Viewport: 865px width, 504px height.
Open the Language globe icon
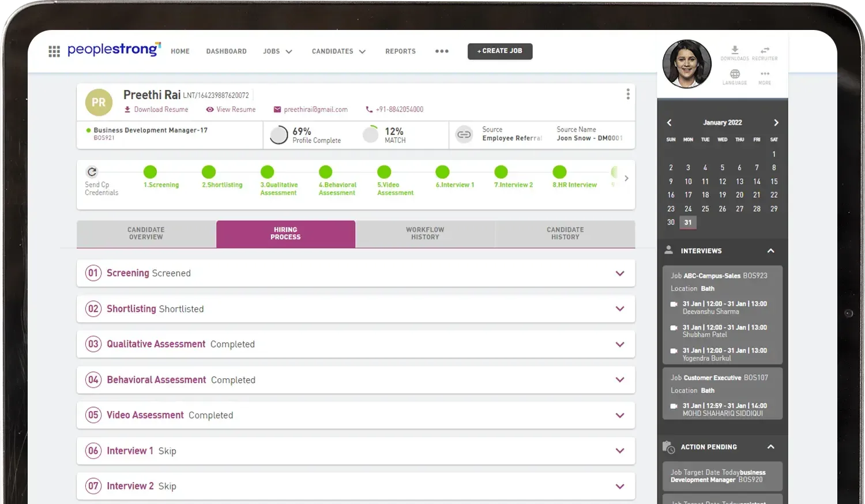pos(734,74)
